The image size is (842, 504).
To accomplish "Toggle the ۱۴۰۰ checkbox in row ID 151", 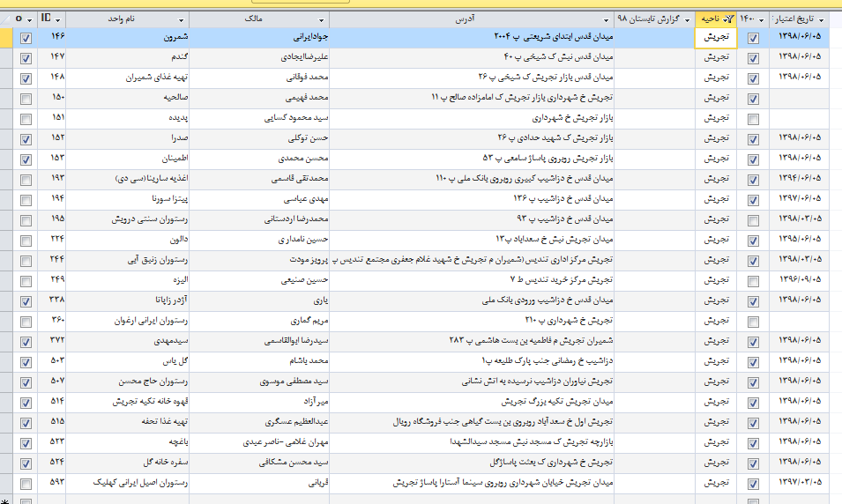I will (x=753, y=119).
